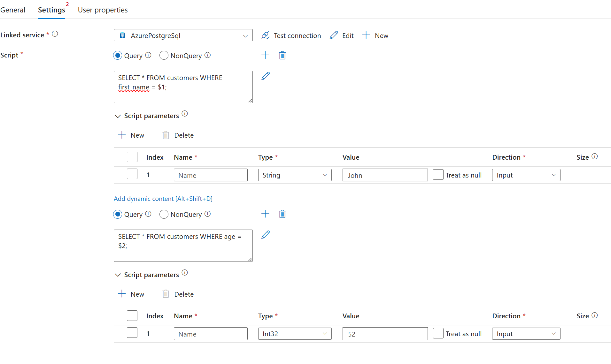The image size is (611, 364).
Task: Click Add dynamic content link
Action: point(163,199)
